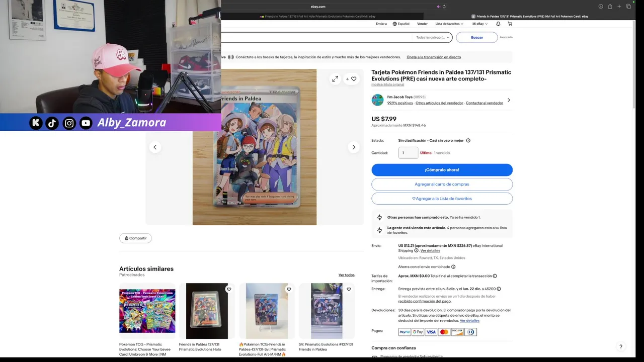Viewport: 644px width, 362px height.
Task: Show the previous product photo
Action: pos(155,147)
